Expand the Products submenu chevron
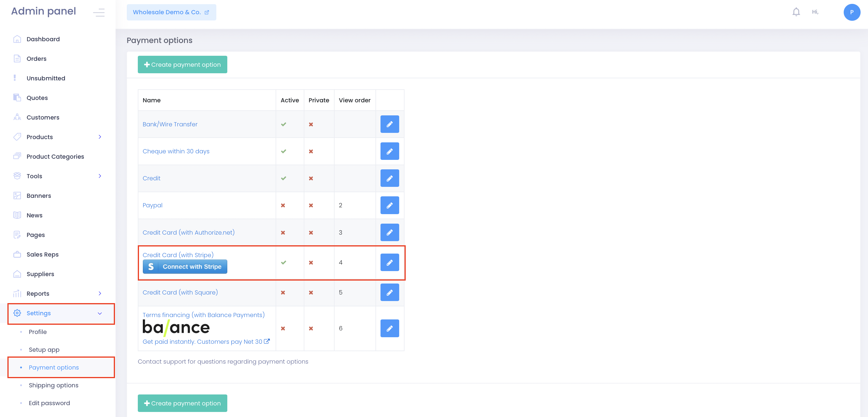The width and height of the screenshot is (868, 417). 100,137
